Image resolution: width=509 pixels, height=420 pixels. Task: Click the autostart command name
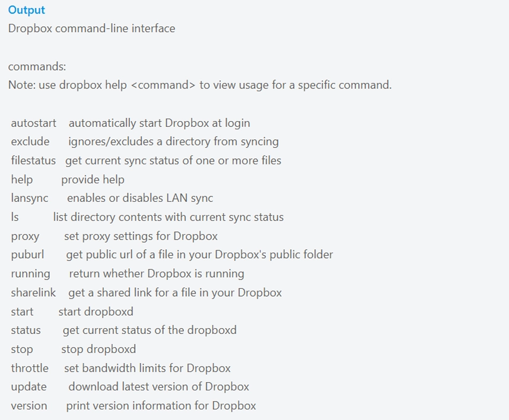[x=33, y=123]
